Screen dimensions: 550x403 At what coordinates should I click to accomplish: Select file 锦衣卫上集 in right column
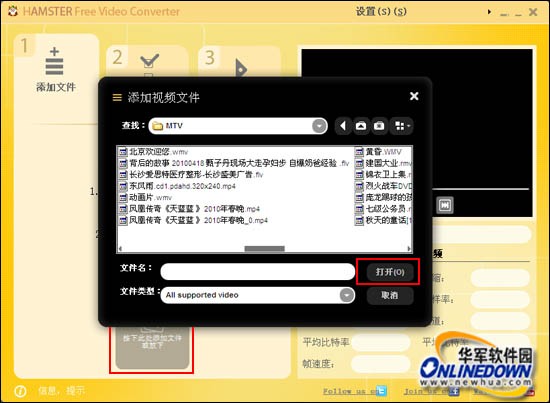[389, 174]
